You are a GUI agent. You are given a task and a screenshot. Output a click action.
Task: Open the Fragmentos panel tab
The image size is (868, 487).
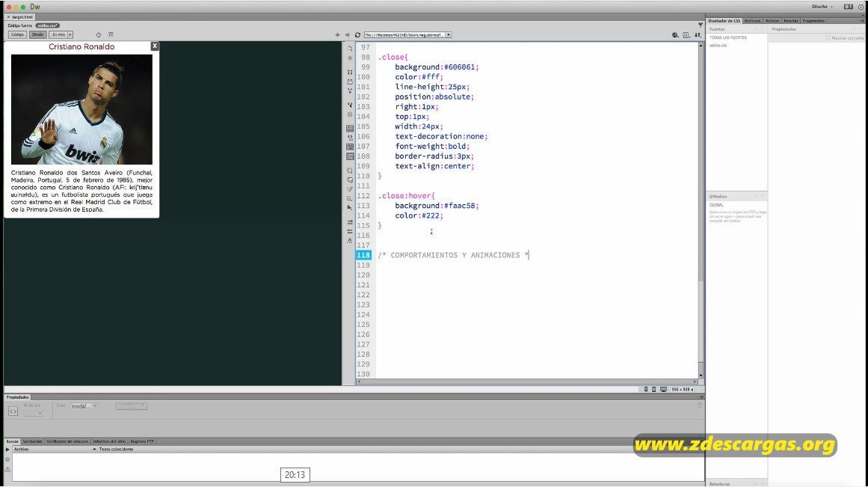coord(813,20)
